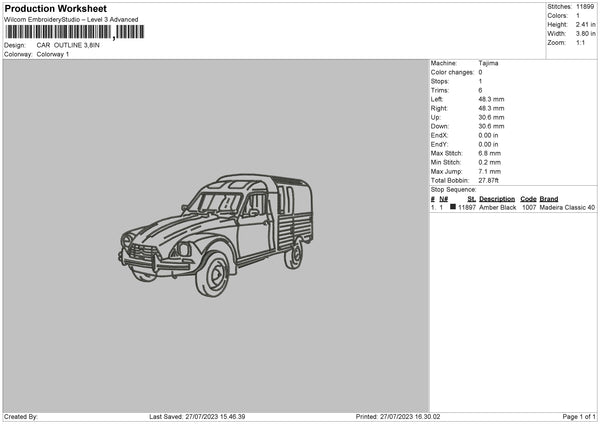Viewport: 600px width, 424px height.
Task: Select the Description column header
Action: [497, 199]
